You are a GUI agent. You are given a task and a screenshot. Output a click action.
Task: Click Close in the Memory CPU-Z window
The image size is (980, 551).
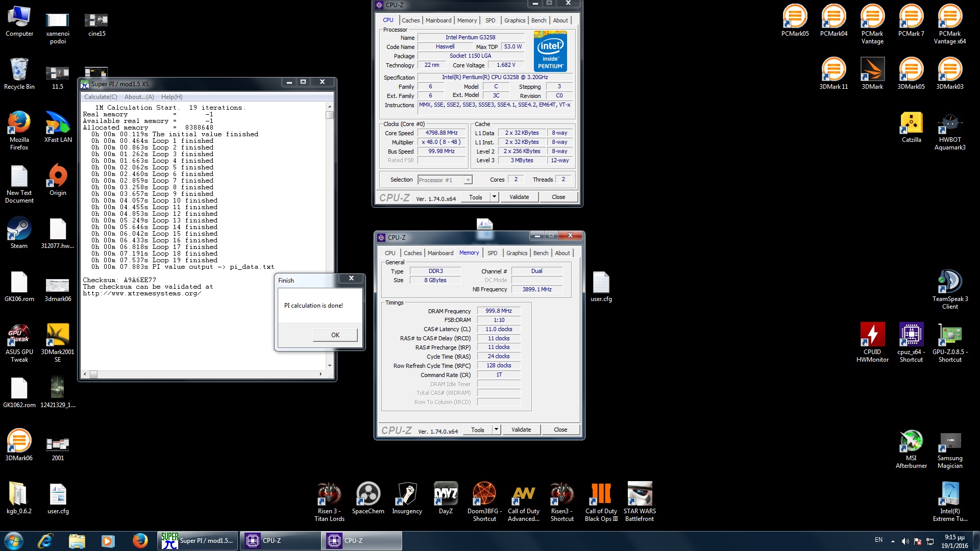560,430
